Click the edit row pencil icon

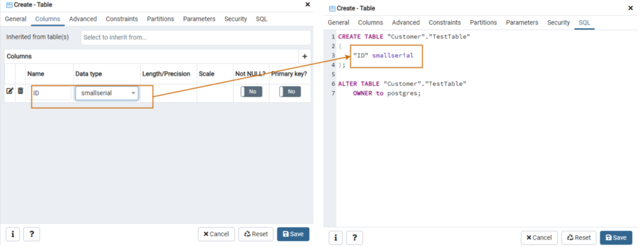click(x=10, y=91)
